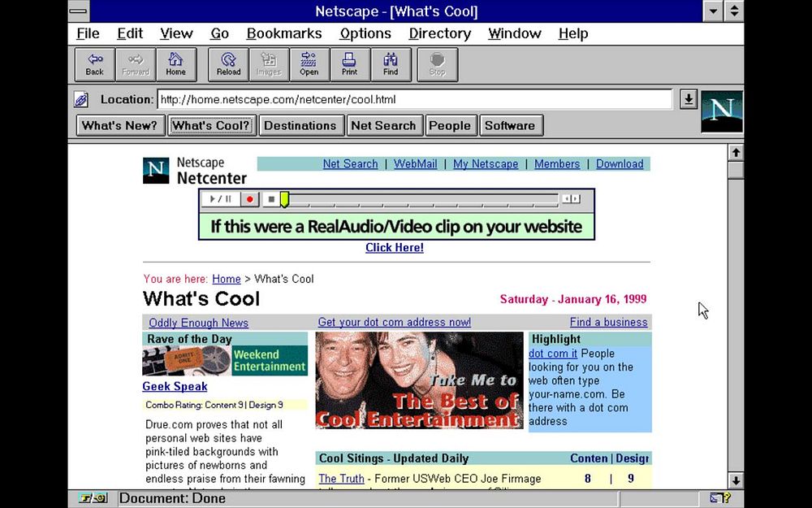Open the Directory menu
The height and width of the screenshot is (508, 812).
[x=439, y=33]
